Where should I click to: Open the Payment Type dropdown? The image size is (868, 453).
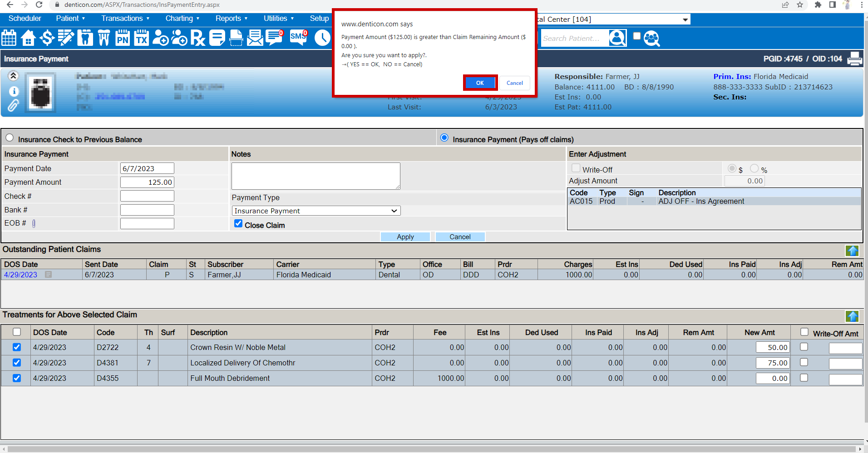click(316, 211)
